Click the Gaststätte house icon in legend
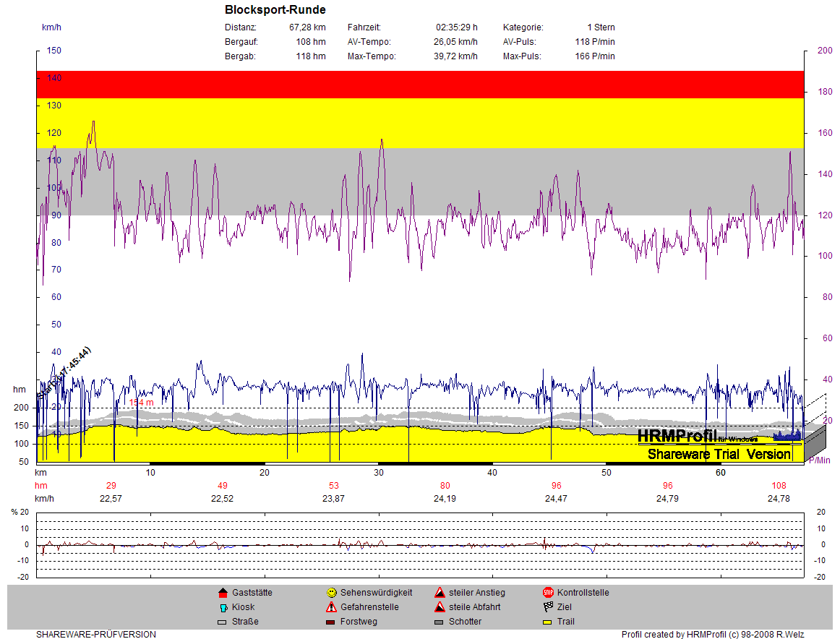Viewport: 840px width, 639px height. tap(223, 593)
